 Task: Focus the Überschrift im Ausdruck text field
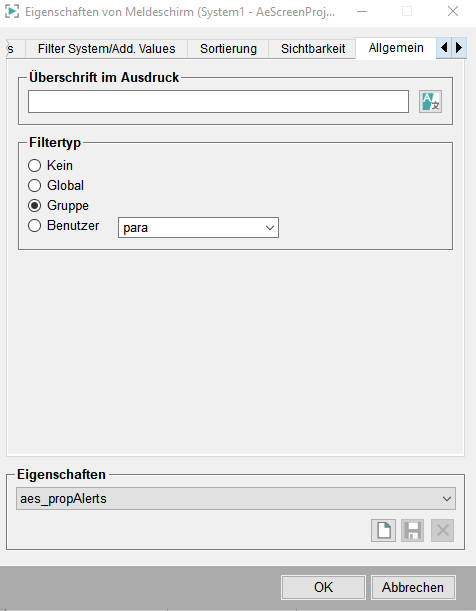coord(218,102)
